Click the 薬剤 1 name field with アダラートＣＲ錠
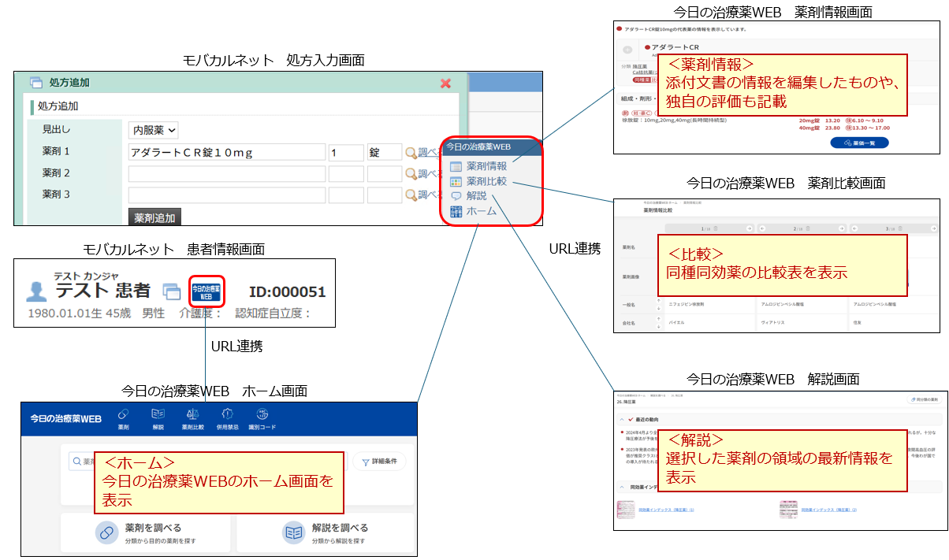Screen dimensions: 949x560 [227, 153]
